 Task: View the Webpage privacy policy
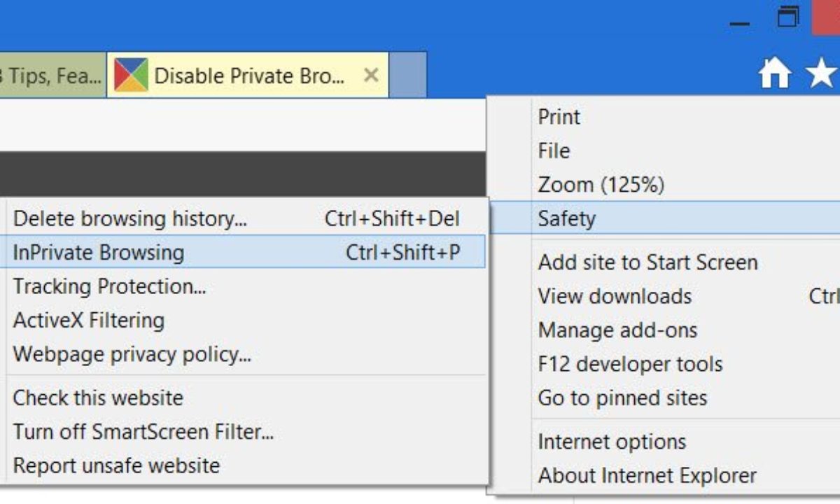point(132,353)
